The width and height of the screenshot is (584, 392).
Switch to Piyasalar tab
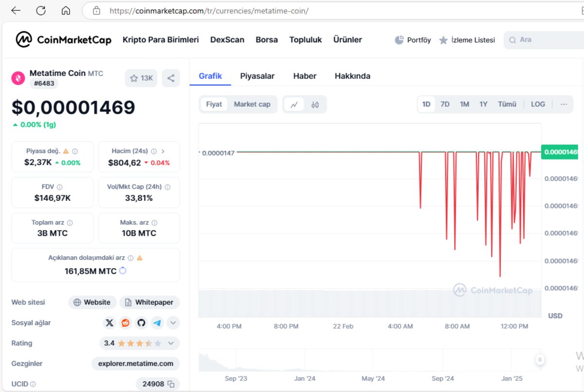tap(257, 76)
